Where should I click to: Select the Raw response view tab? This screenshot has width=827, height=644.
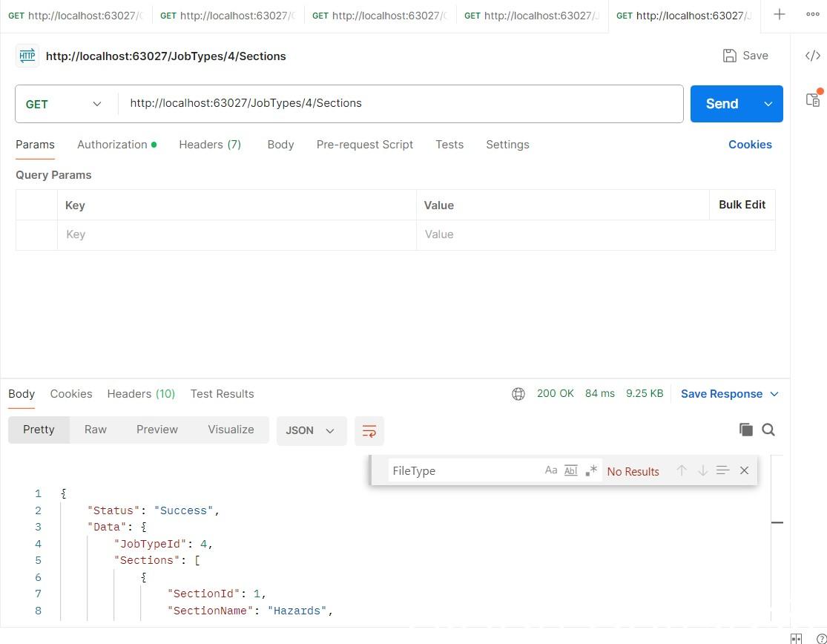coord(96,430)
